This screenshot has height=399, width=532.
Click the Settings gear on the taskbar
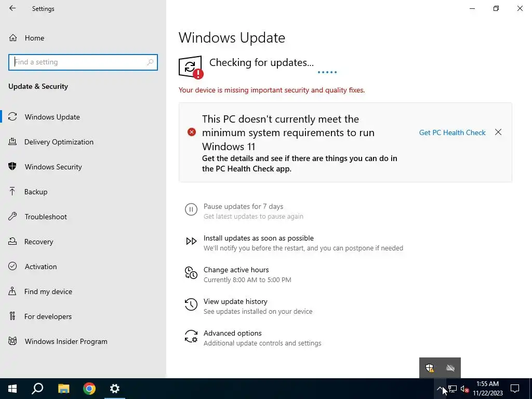(115, 389)
